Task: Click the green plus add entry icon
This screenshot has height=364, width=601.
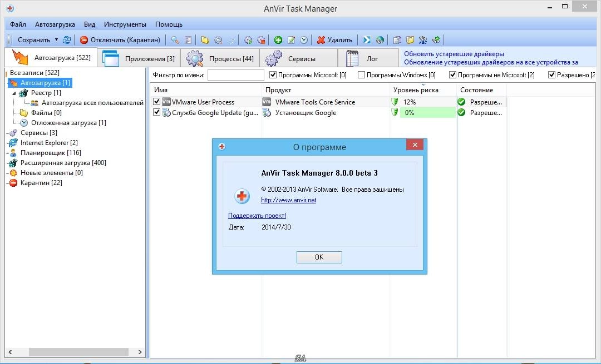Action: [x=278, y=40]
